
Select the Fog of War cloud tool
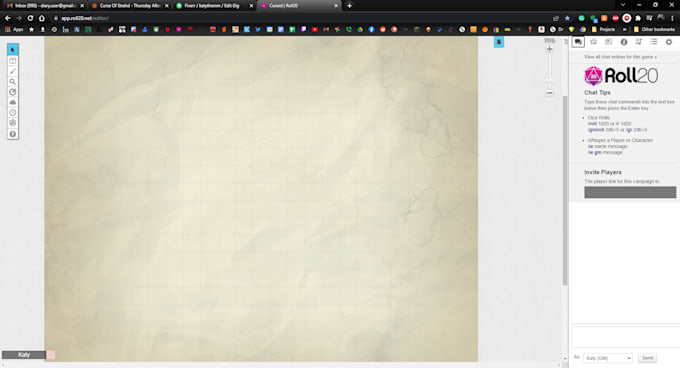pos(13,102)
